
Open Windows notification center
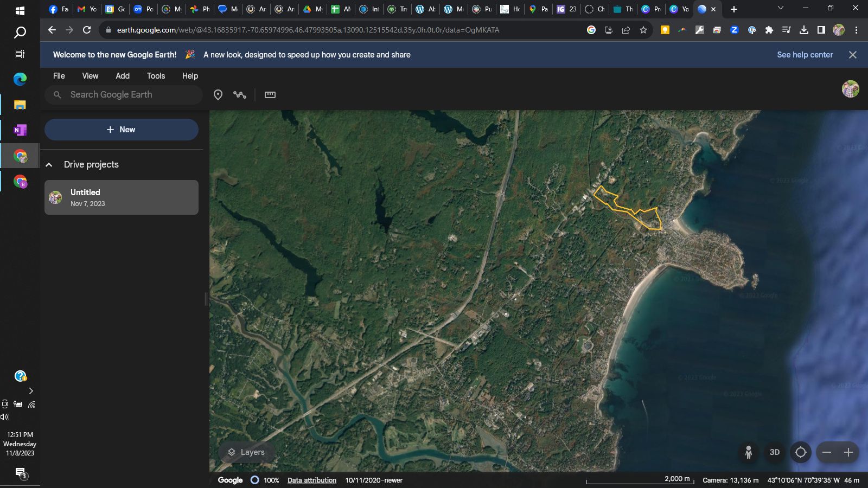point(20,473)
